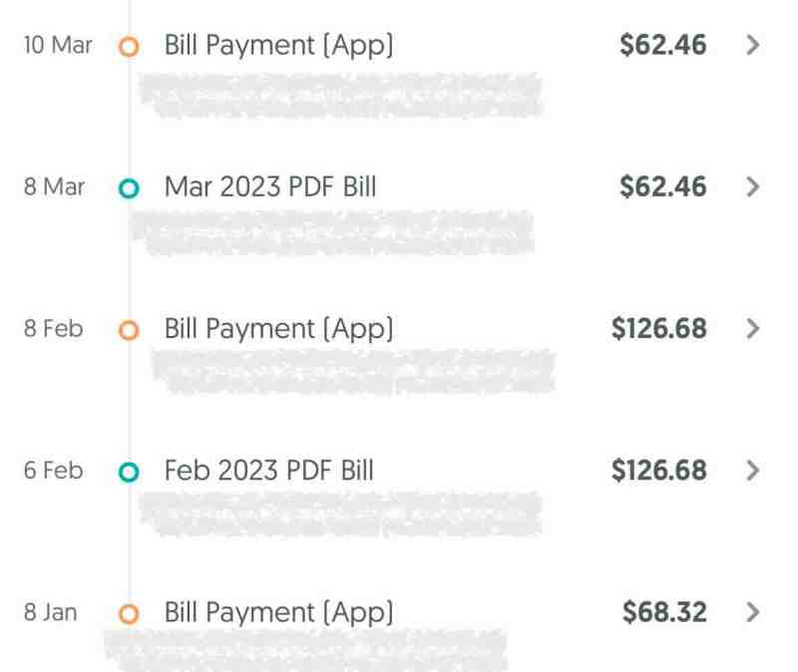Click the $62.46 amount on Mar PDF Bill
Image resolution: width=798 pixels, height=672 pixels.
[662, 187]
